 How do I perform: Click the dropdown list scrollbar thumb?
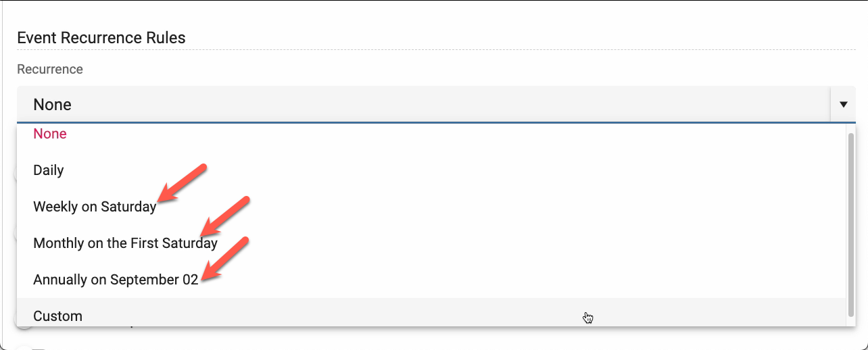850,223
